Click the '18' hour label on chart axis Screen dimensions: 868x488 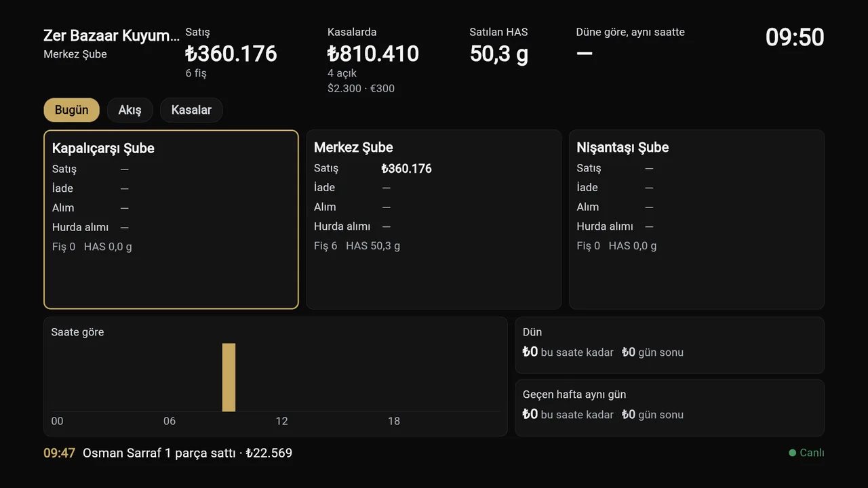pos(394,421)
